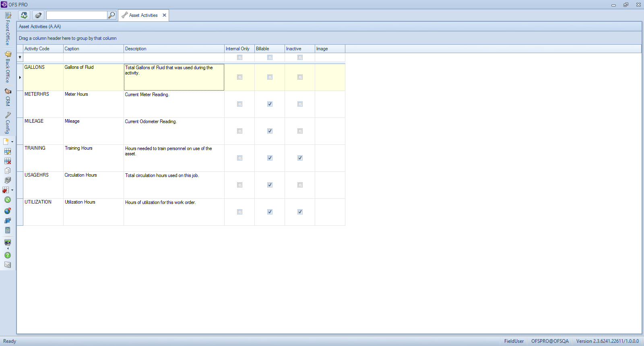Click the printer icon in sidebar
Screen dimensions: 644x346
(8, 180)
